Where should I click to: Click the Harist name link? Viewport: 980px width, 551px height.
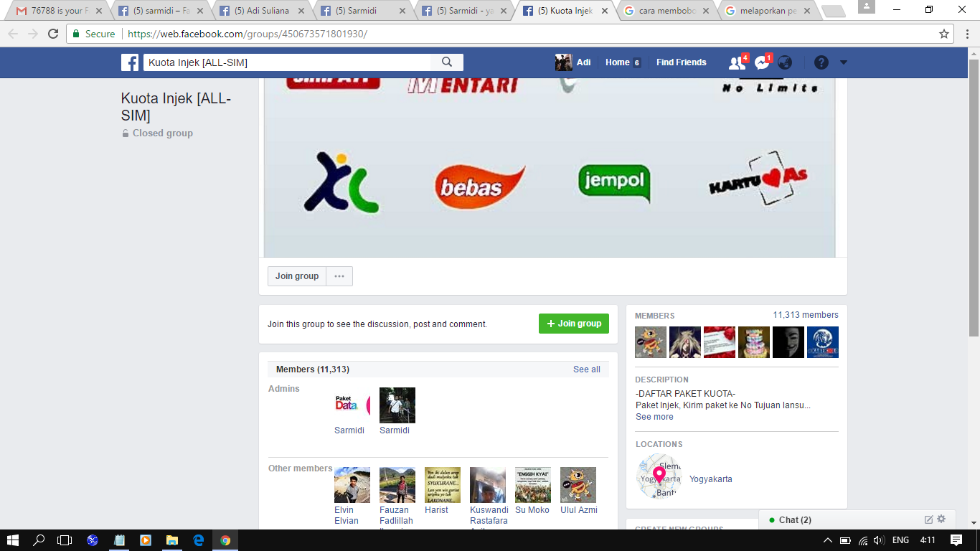436,510
